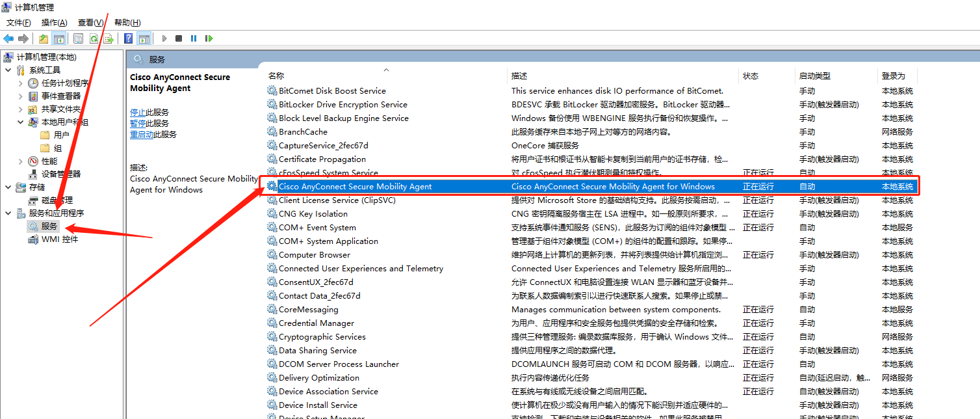Refresh the list with the green refresh icon
The image size is (980, 419).
pos(94,38)
